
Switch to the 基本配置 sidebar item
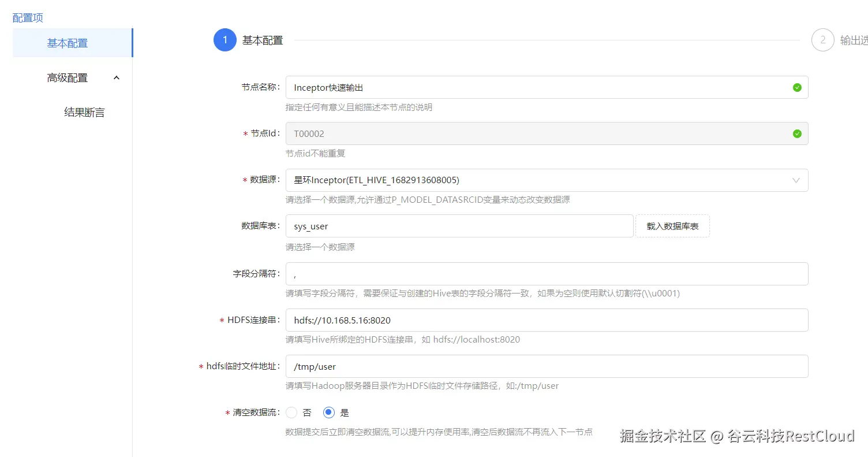click(x=68, y=43)
